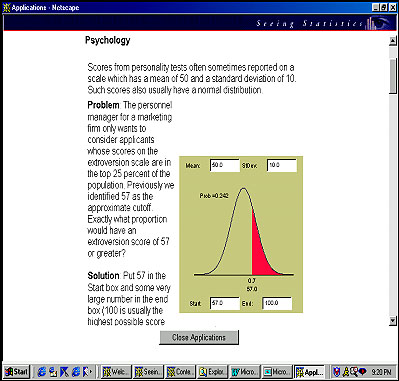The height and width of the screenshot is (381, 399).
Task: Open the Windows Start menu
Action: pyautogui.click(x=16, y=372)
